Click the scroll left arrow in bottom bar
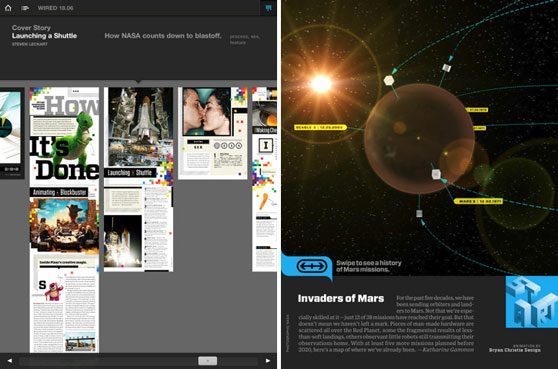Screen dimensions: 558x369 (10, 360)
